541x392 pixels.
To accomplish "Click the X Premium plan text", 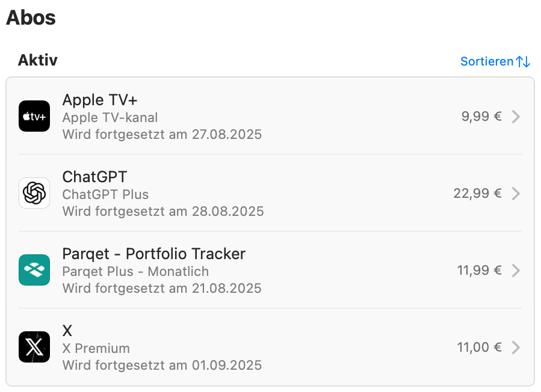I will coord(96,348).
